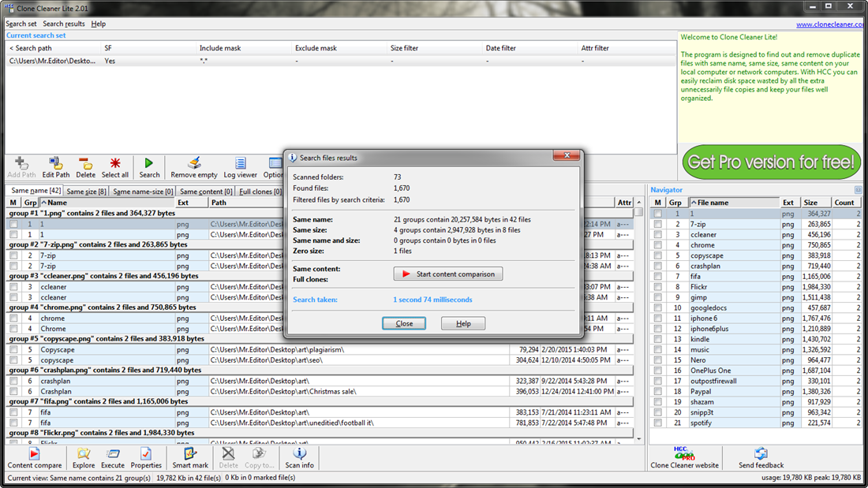
Task: Start a scan with the green Search icon
Action: click(149, 163)
